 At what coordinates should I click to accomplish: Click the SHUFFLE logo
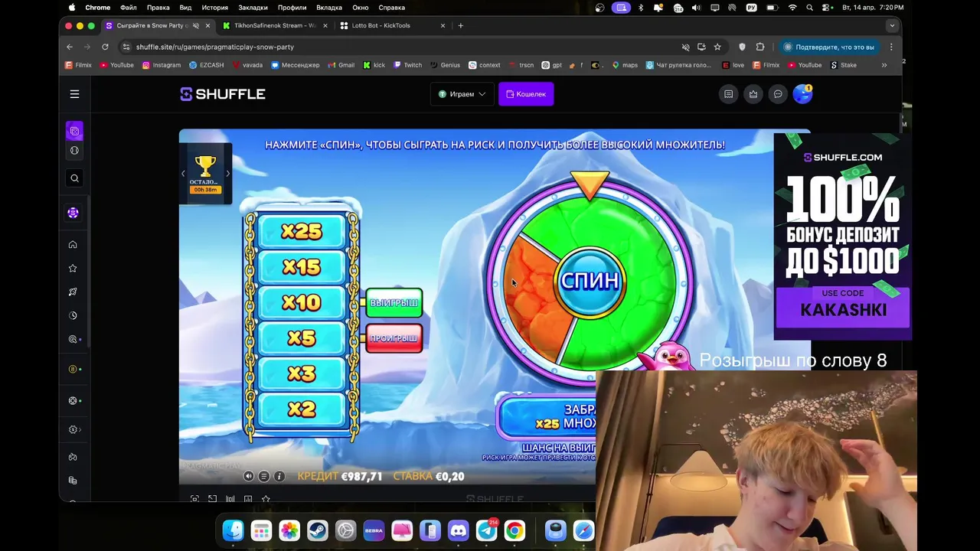click(x=223, y=94)
